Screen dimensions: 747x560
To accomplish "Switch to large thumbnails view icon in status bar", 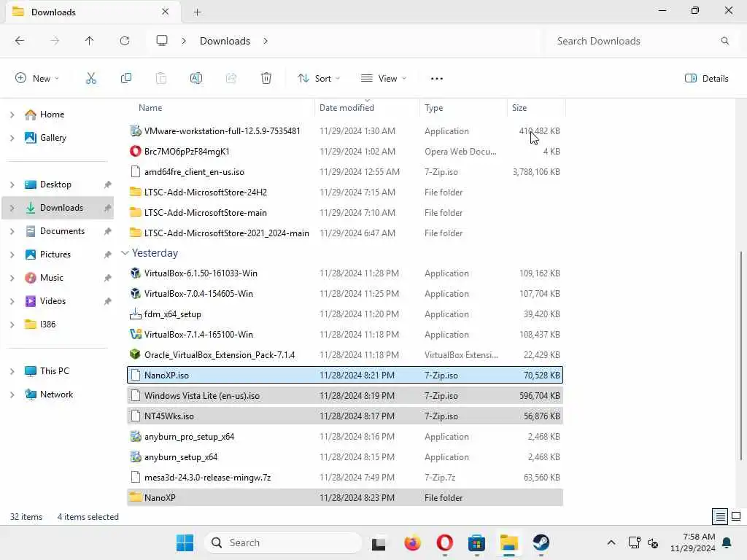I will (736, 516).
